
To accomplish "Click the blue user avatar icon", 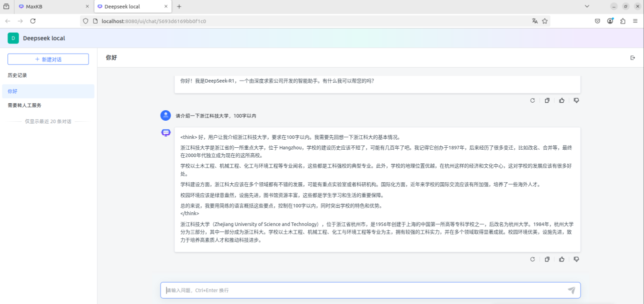I will click(x=165, y=116).
